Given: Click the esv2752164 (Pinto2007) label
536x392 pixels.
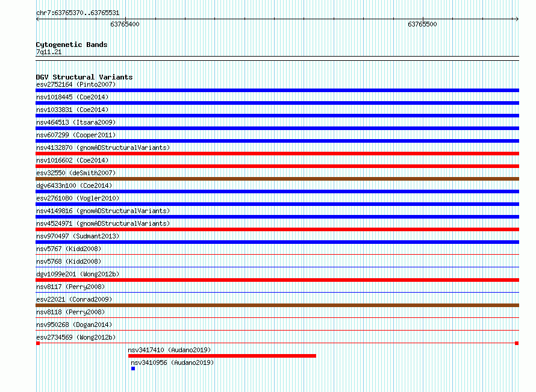Looking at the screenshot, I should coord(76,84).
